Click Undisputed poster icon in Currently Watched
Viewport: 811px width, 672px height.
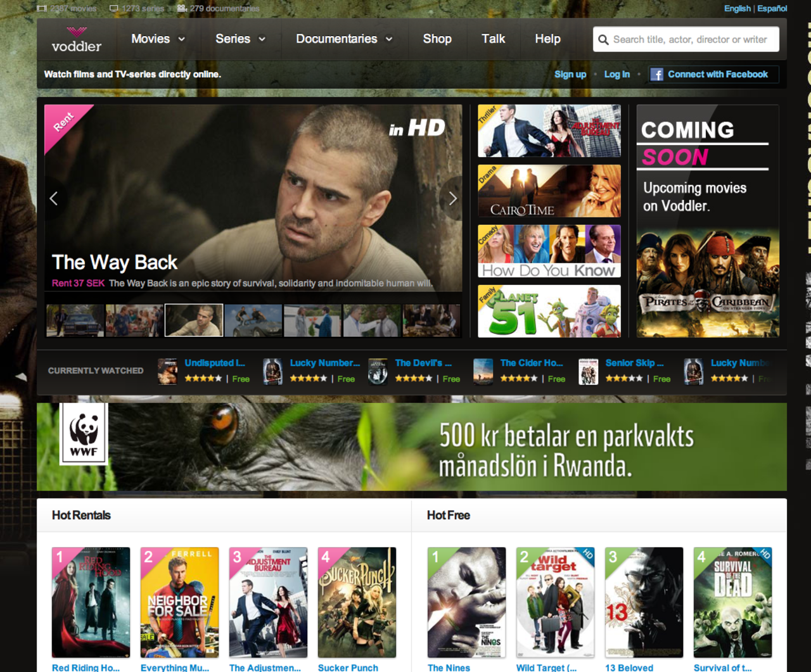[x=167, y=371]
